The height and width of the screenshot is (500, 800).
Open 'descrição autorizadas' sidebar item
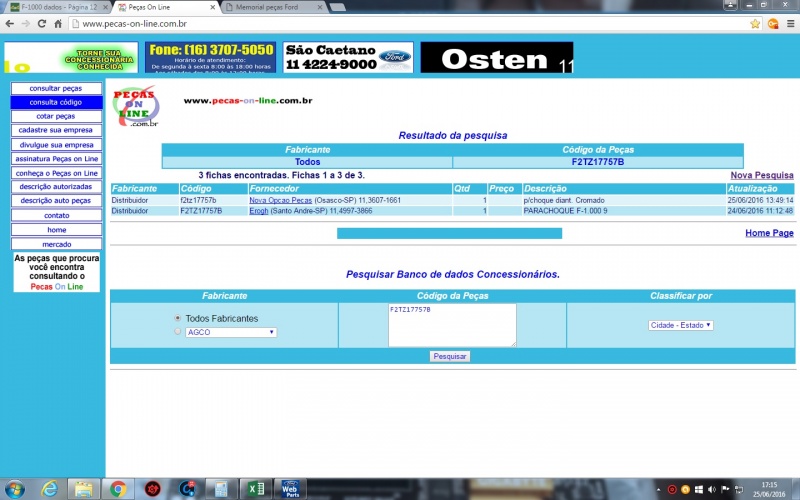tap(56, 187)
